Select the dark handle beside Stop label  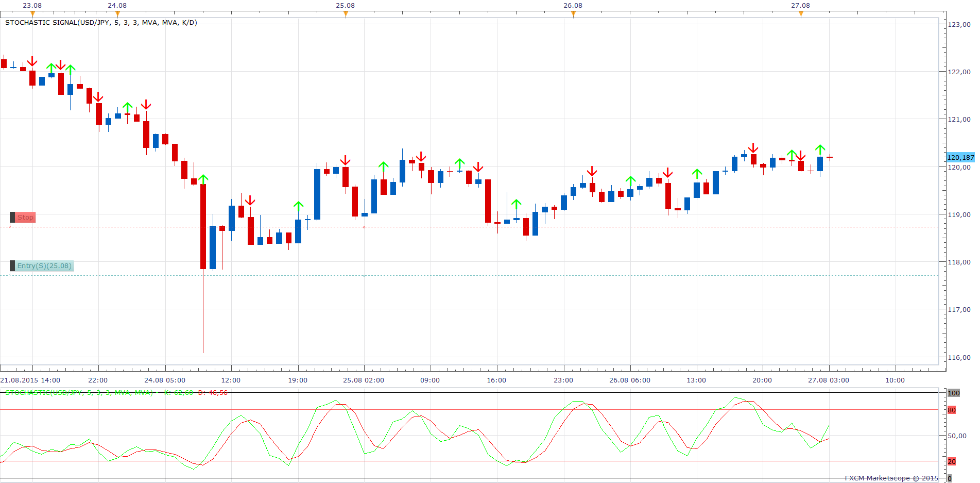pyautogui.click(x=12, y=218)
